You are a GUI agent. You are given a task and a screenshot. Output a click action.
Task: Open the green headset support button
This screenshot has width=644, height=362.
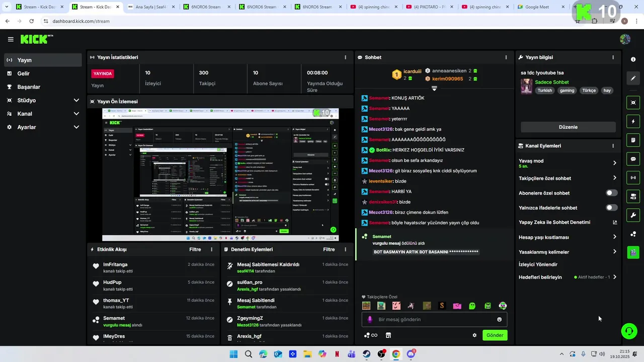point(629,331)
